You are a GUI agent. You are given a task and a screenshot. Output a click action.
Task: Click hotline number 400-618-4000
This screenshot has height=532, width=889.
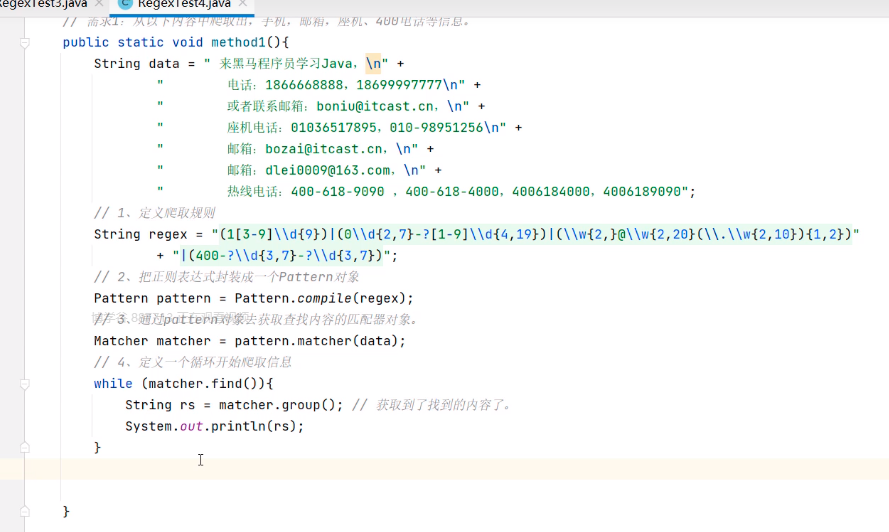tap(452, 192)
